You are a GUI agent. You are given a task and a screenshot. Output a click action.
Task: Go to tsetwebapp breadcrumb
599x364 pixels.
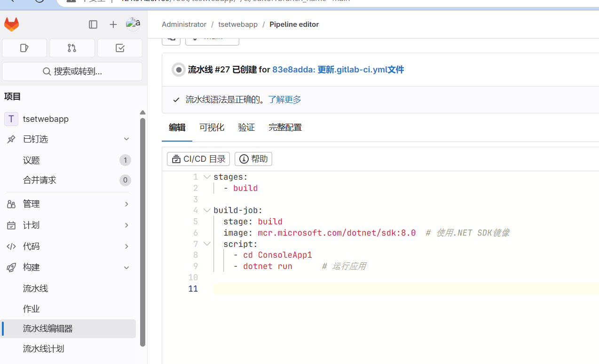[x=238, y=24]
